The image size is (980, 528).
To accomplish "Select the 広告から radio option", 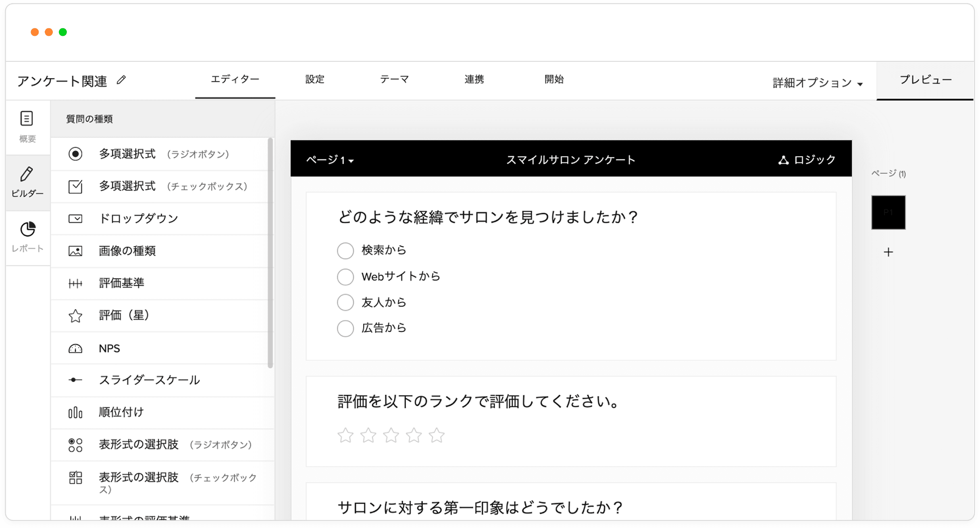I will pyautogui.click(x=345, y=328).
